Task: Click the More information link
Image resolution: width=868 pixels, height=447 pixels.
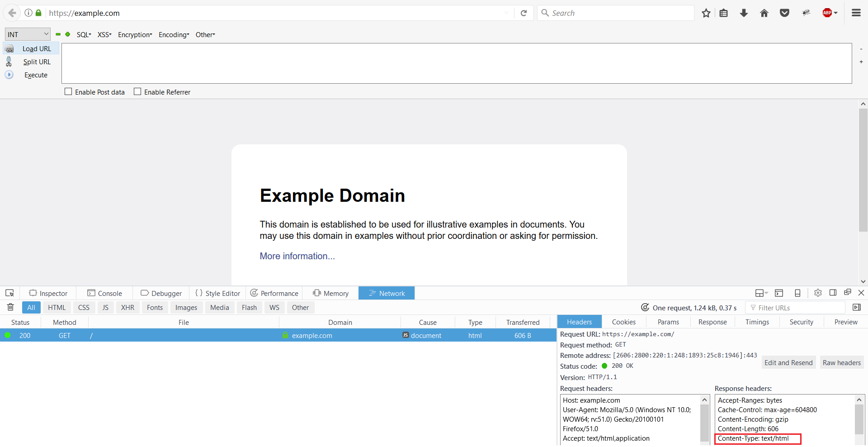Action: point(297,256)
